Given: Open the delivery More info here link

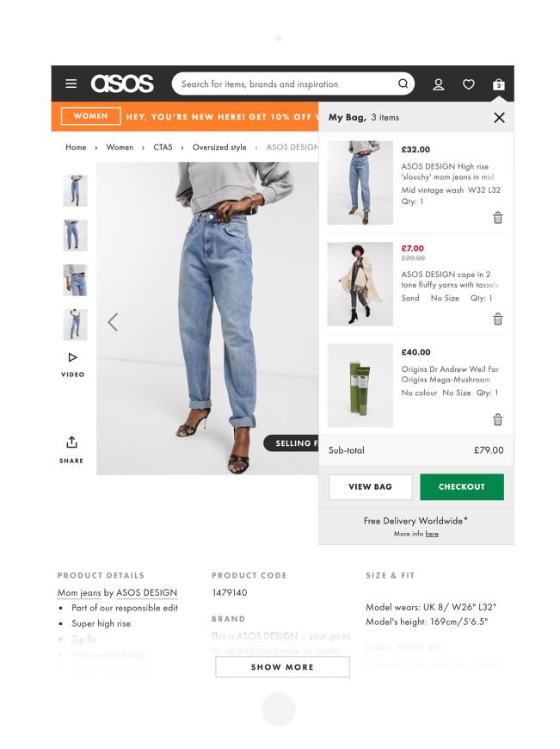Looking at the screenshot, I should click(432, 534).
